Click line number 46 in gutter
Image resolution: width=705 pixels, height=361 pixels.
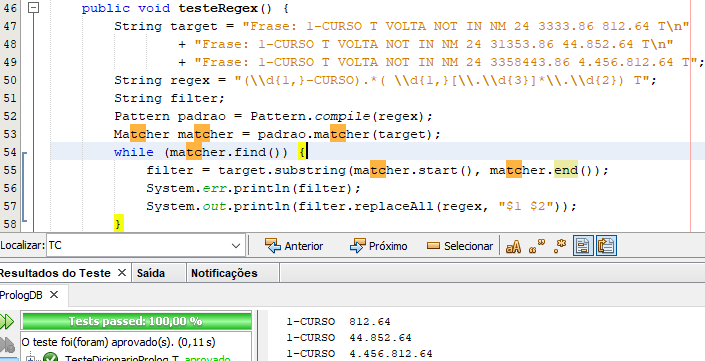click(x=10, y=8)
